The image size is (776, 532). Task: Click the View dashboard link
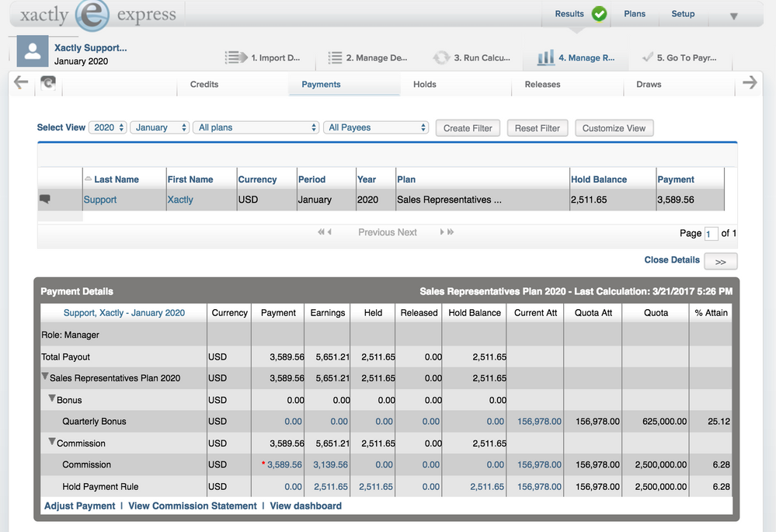coord(306,506)
